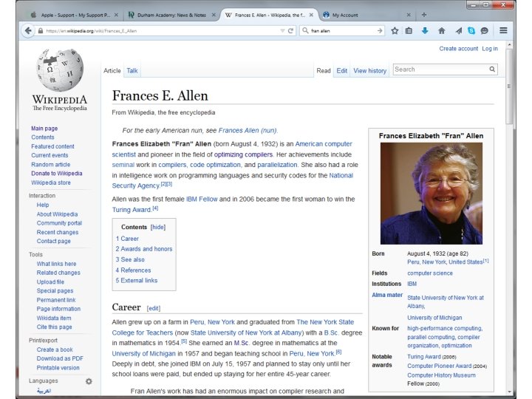Viewport: 532px width, 399px height.
Task: Click the Create account link
Action: click(458, 49)
